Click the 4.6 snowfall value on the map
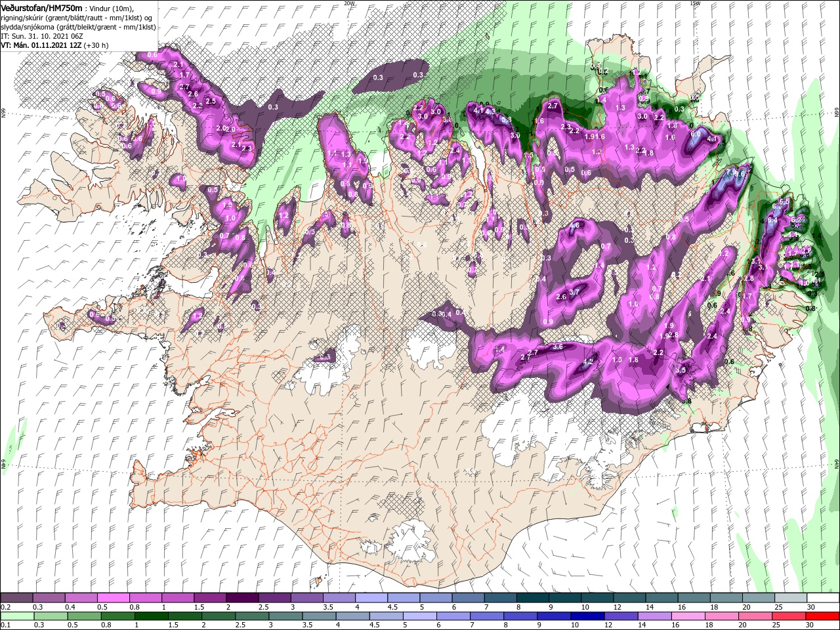The height and width of the screenshot is (630, 840). [x=576, y=225]
